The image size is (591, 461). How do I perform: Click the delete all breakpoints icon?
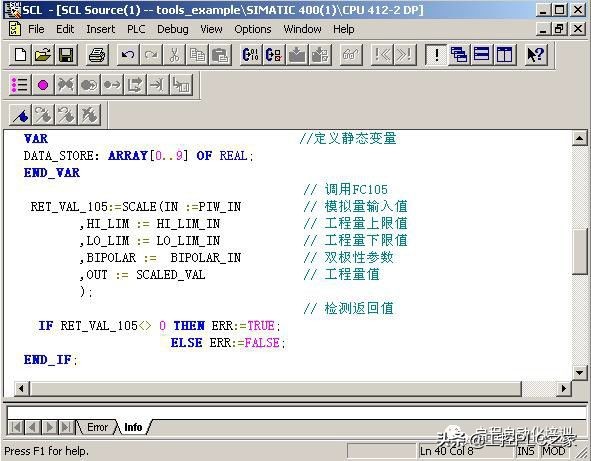66,85
